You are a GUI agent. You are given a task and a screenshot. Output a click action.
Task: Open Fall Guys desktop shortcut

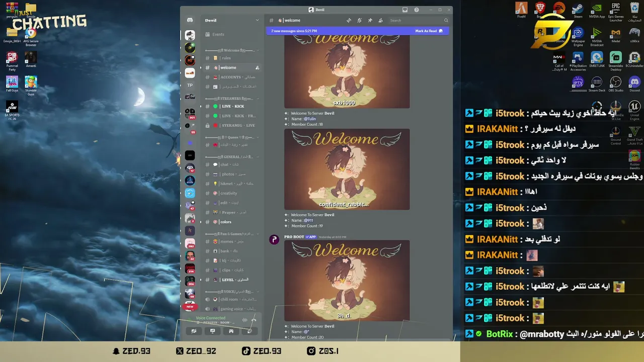point(12,84)
